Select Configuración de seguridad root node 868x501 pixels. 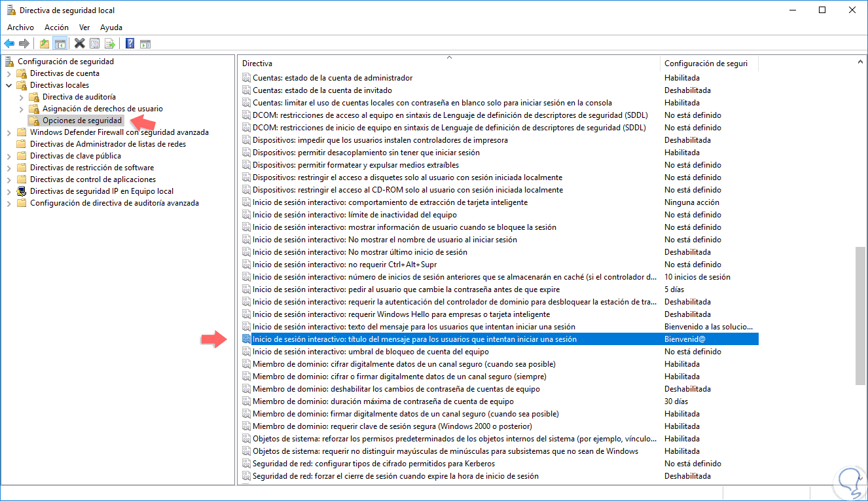tap(65, 62)
